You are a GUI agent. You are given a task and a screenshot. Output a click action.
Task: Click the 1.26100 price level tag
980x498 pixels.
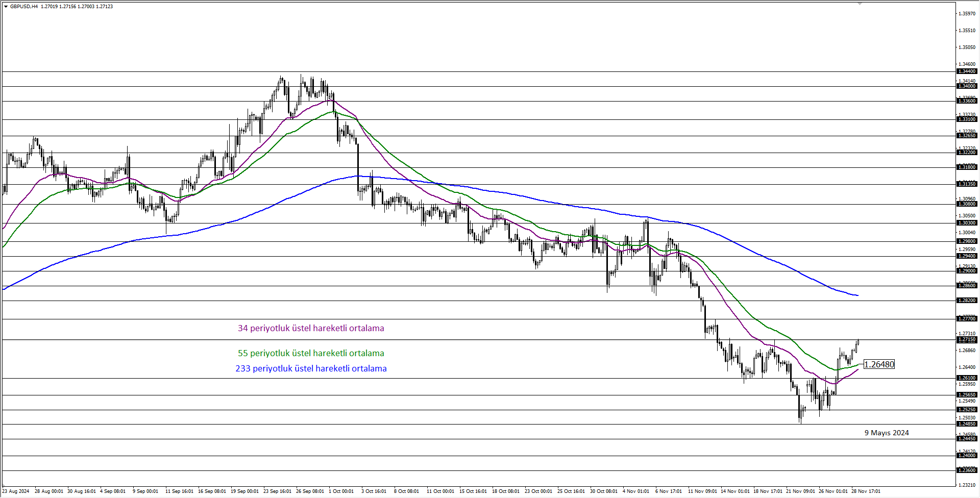tap(967, 378)
